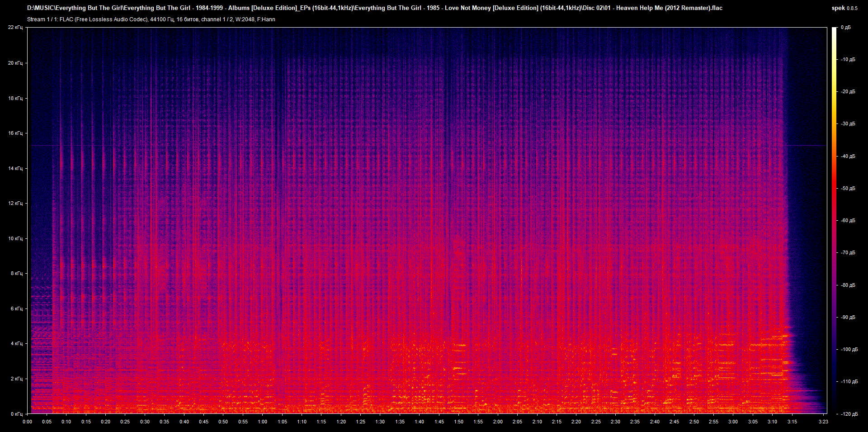Click the 'spek 0.8.5' version label
This screenshot has height=432, width=868.
click(844, 8)
